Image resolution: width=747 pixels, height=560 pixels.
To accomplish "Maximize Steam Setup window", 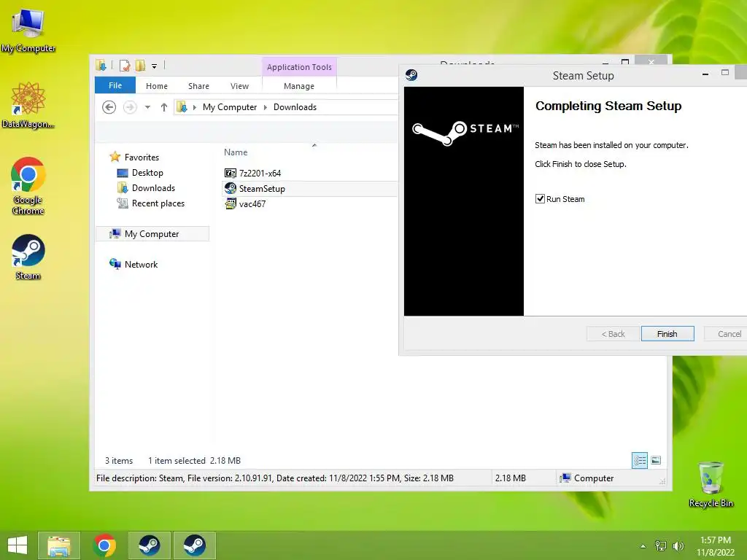I will [x=725, y=73].
